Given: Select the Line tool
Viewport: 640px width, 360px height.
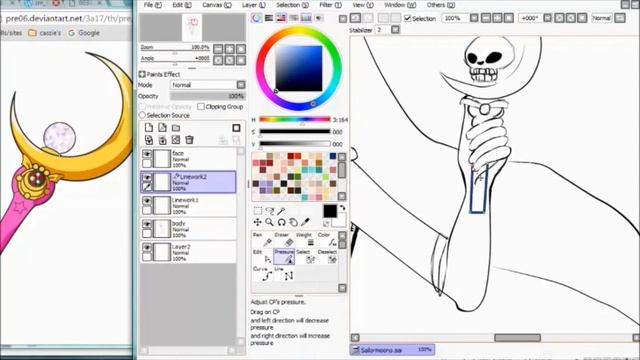Looking at the screenshot, I should click(284, 274).
